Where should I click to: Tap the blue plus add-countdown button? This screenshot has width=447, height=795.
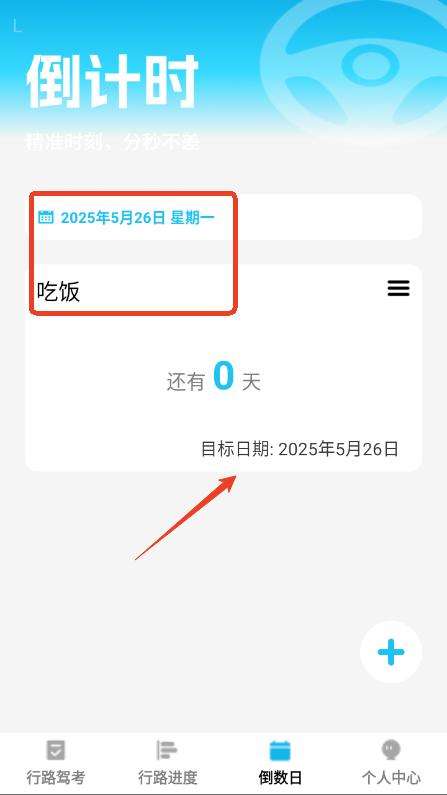point(391,652)
